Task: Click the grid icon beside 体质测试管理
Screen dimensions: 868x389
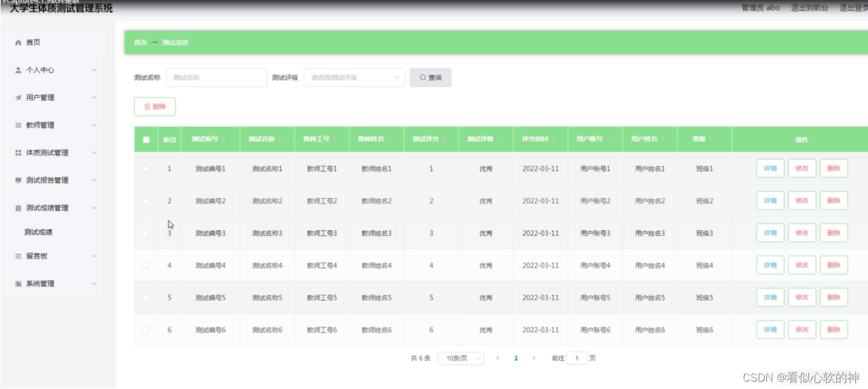Action: coord(18,153)
